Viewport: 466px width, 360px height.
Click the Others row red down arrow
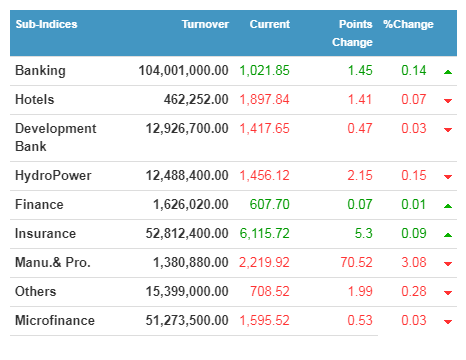(448, 293)
